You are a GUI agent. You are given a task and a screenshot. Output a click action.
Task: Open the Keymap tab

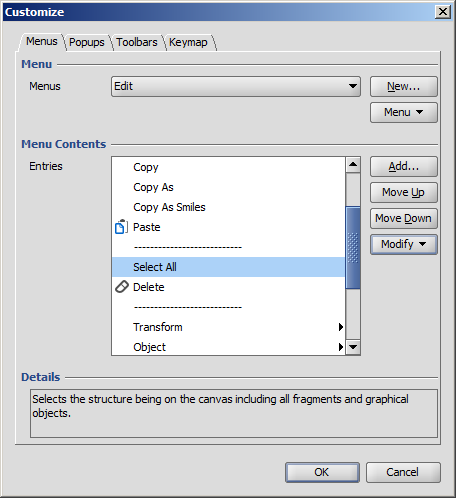tap(188, 42)
